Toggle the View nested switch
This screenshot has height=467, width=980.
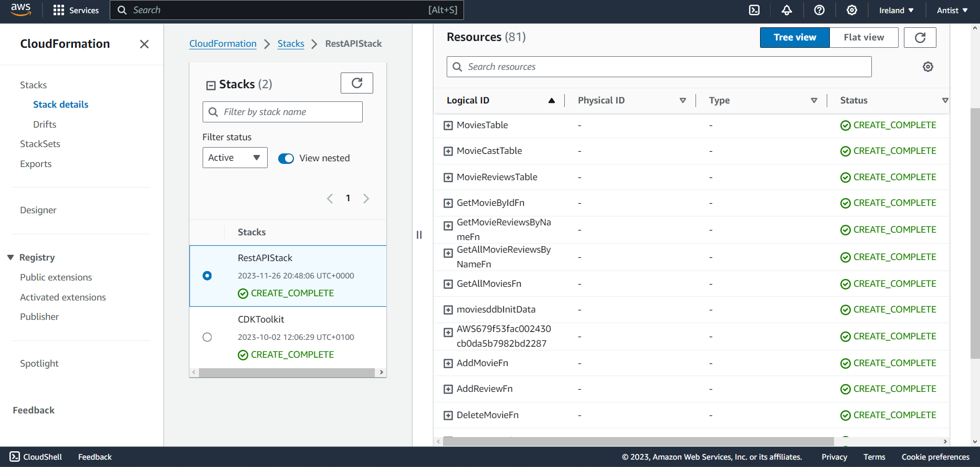point(286,159)
